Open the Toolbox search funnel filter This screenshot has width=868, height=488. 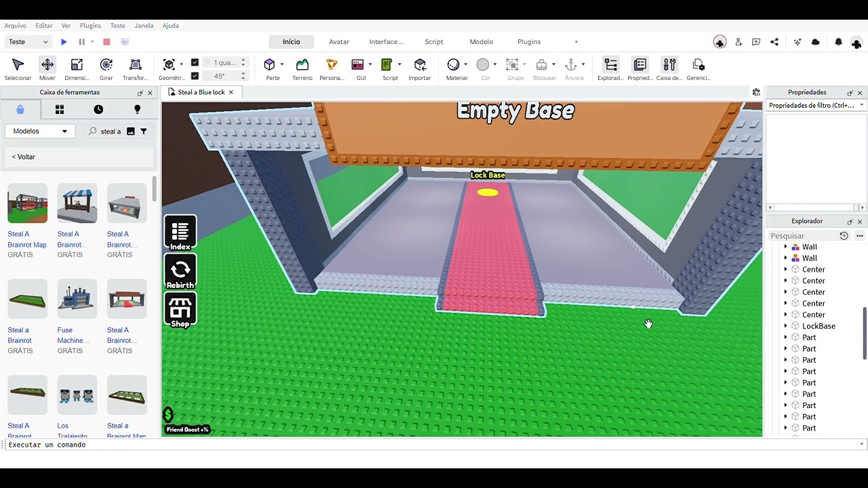coord(144,131)
